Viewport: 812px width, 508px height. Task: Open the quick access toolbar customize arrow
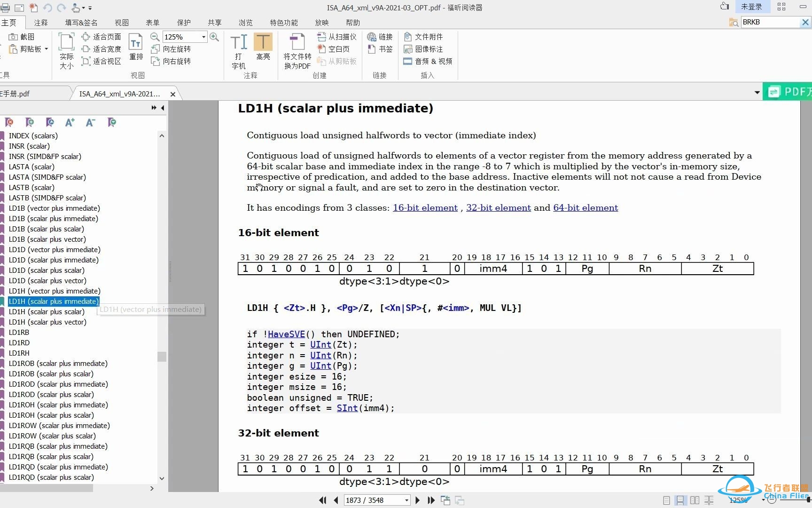coord(90,8)
